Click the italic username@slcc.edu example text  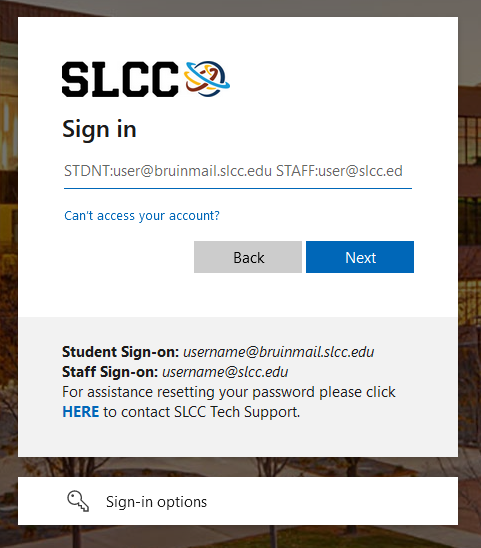tap(225, 372)
